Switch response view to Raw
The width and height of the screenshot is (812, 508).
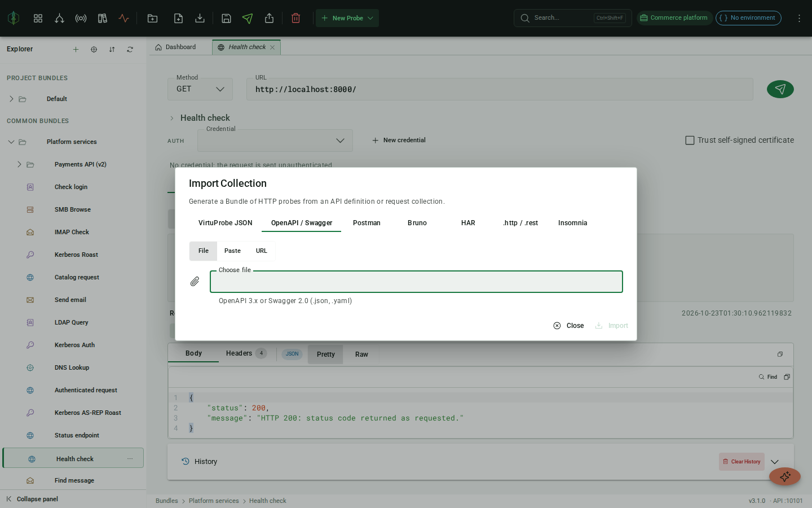click(361, 354)
